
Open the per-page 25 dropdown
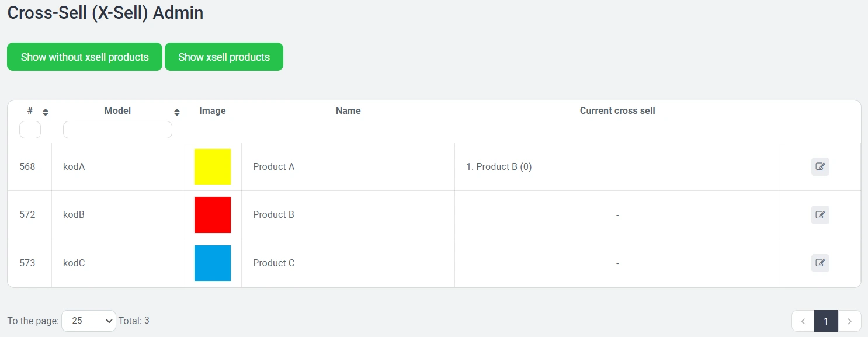pyautogui.click(x=89, y=321)
